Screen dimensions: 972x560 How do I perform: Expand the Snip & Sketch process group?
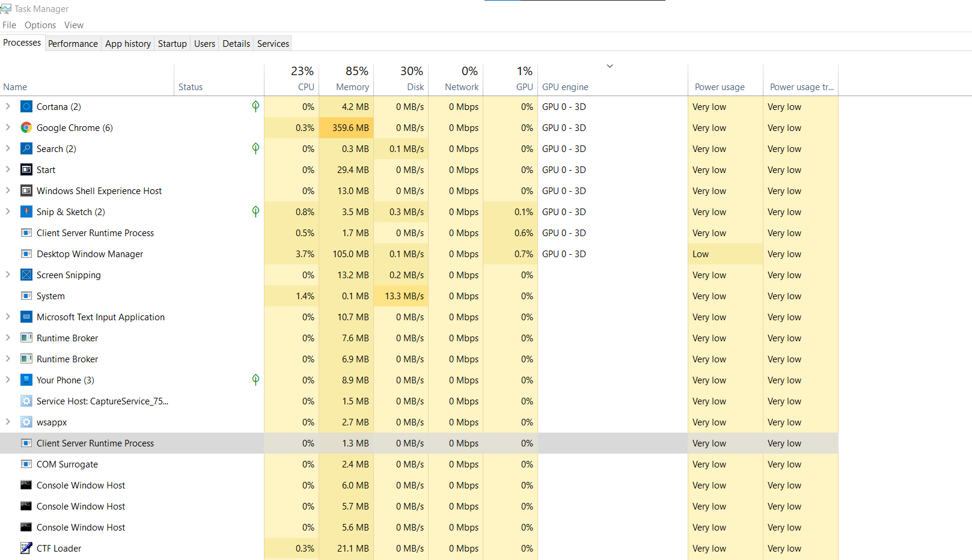(x=8, y=212)
